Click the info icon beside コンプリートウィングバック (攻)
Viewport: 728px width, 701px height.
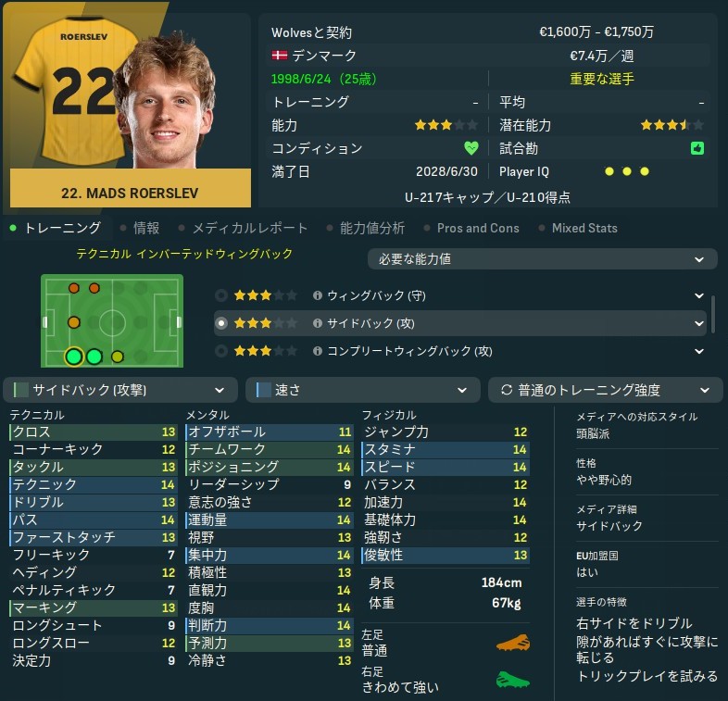coord(317,351)
